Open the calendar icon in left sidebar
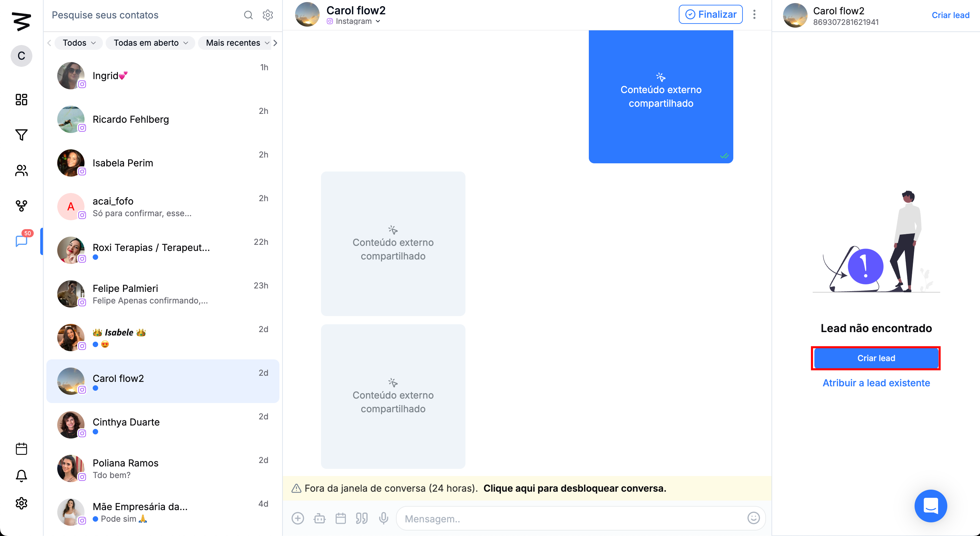Image resolution: width=980 pixels, height=536 pixels. [x=21, y=449]
